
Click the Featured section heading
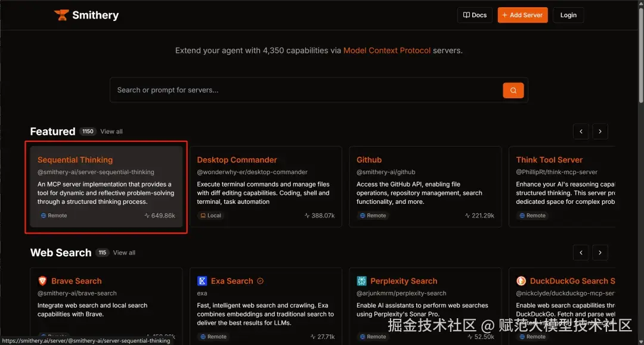point(52,131)
